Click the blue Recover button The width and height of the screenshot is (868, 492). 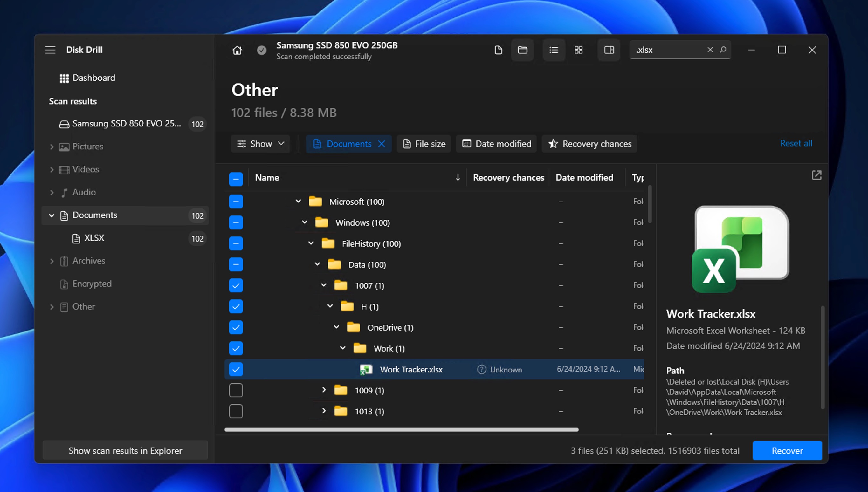point(787,450)
